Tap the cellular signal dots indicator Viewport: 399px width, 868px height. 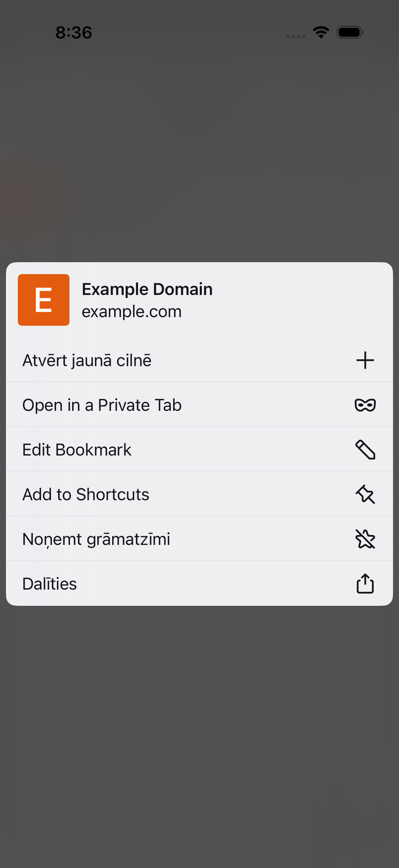[296, 36]
